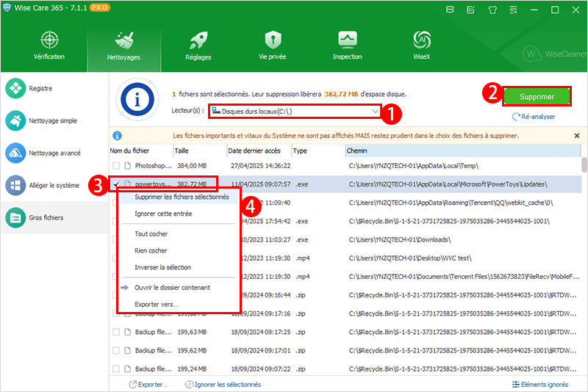This screenshot has width=588, height=392.
Task: Select Alléger le système label
Action: (x=54, y=185)
